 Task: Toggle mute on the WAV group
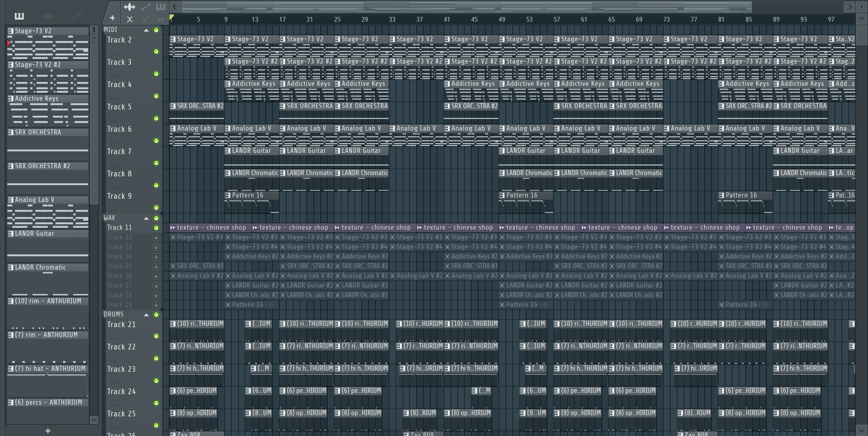[x=156, y=218]
